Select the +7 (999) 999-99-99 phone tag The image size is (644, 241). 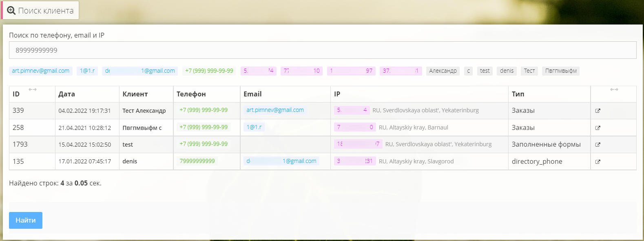tap(209, 71)
